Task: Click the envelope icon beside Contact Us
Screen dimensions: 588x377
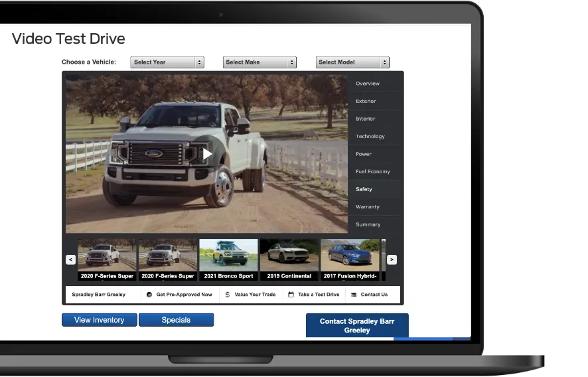Action: [354, 295]
